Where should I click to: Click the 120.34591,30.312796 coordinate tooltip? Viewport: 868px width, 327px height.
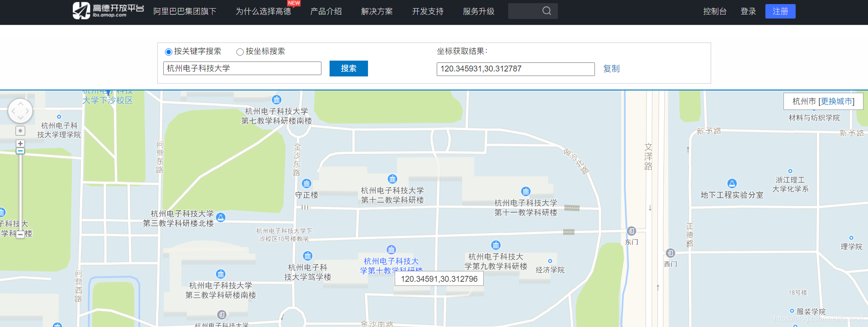[x=439, y=279]
